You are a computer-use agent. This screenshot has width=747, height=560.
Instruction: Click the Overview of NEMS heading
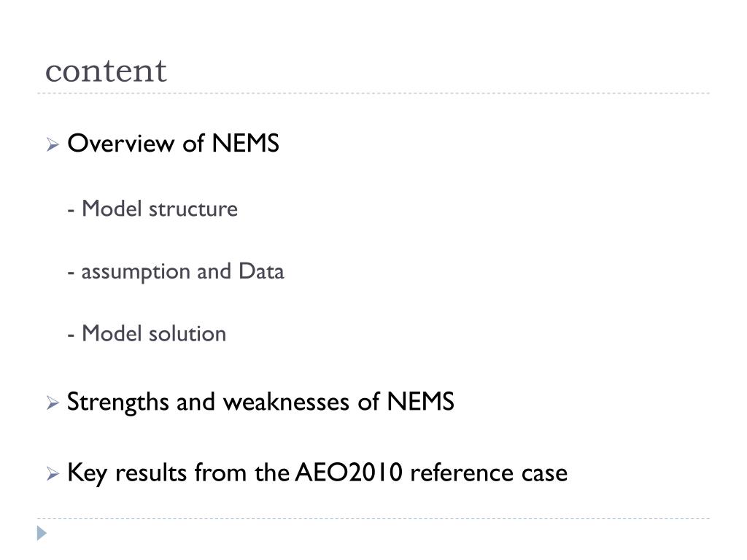174,144
